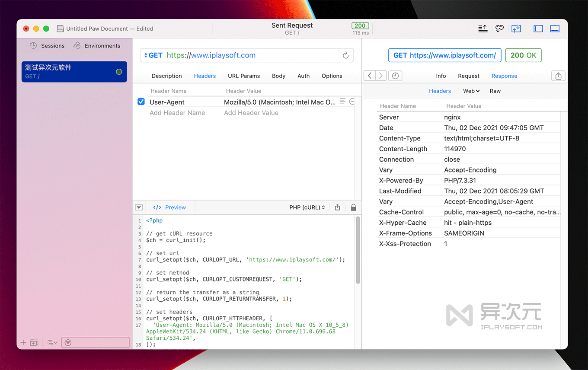The image size is (588, 370).
Task: Click the 200 OK status button
Action: coord(523,55)
